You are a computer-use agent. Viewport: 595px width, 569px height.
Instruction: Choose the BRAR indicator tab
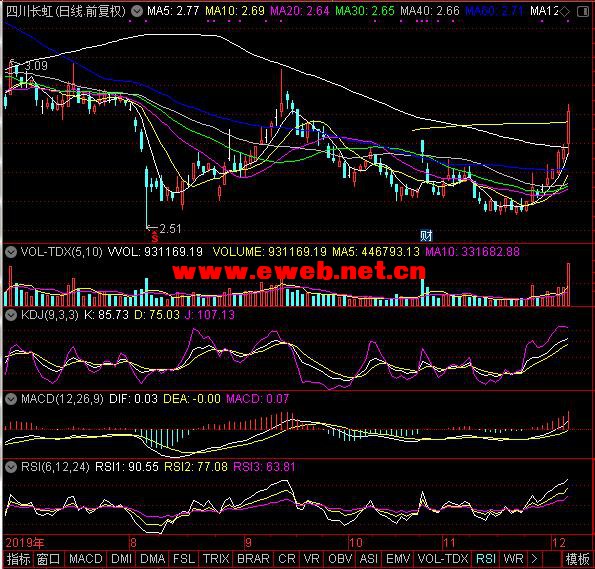[x=253, y=559]
